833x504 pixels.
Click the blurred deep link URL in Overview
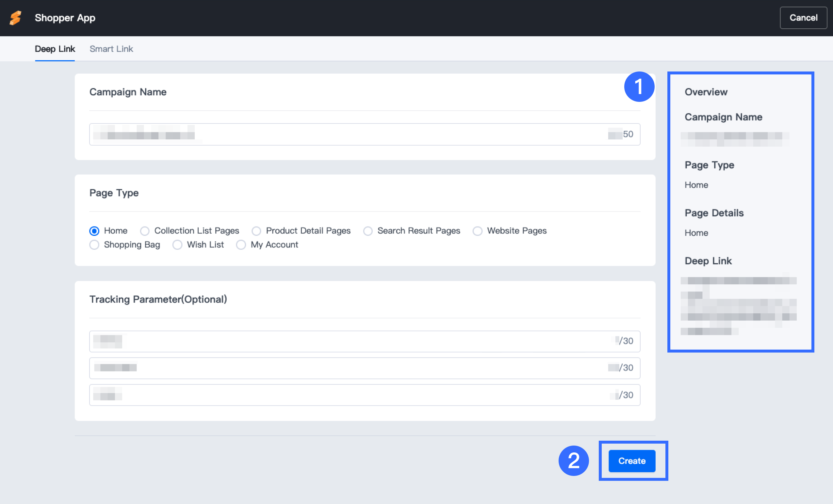pyautogui.click(x=738, y=306)
